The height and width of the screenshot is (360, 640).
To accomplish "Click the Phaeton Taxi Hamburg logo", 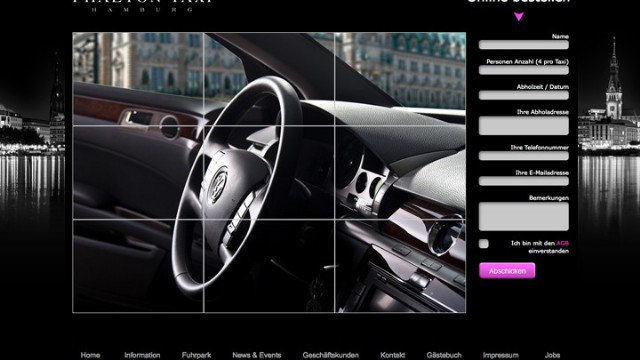I will pos(143,6).
